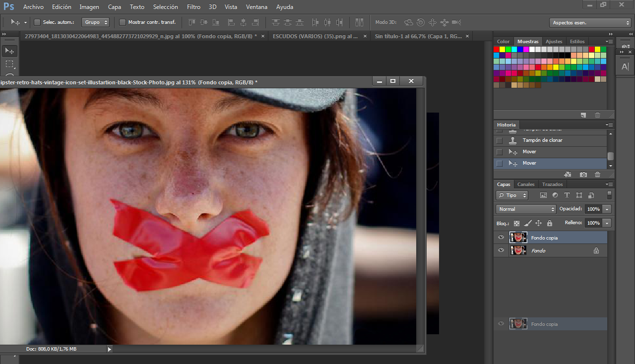Delete the current history state with the trash icon
635x364 pixels.
[597, 175]
